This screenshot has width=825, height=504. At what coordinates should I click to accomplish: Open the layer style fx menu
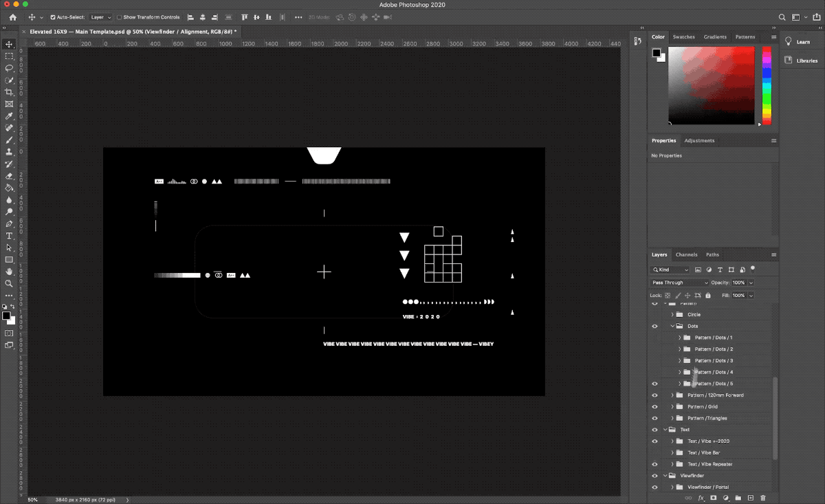coord(701,498)
